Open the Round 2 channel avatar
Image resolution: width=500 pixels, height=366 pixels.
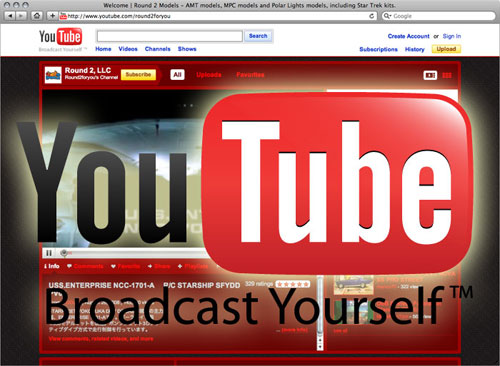click(x=53, y=75)
